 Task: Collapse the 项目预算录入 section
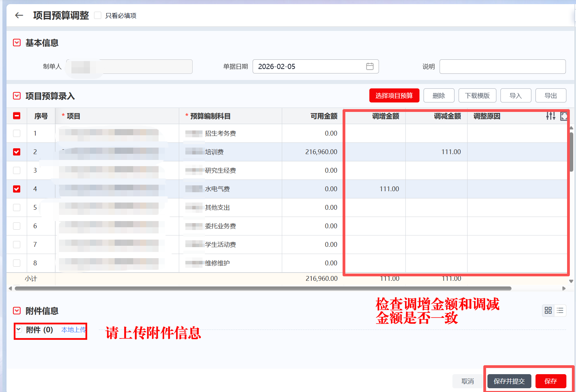point(17,96)
